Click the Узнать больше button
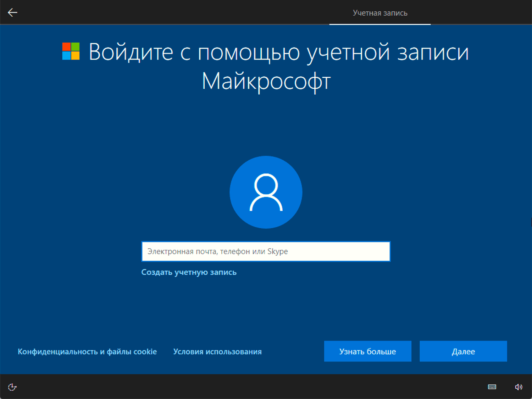 point(368,351)
